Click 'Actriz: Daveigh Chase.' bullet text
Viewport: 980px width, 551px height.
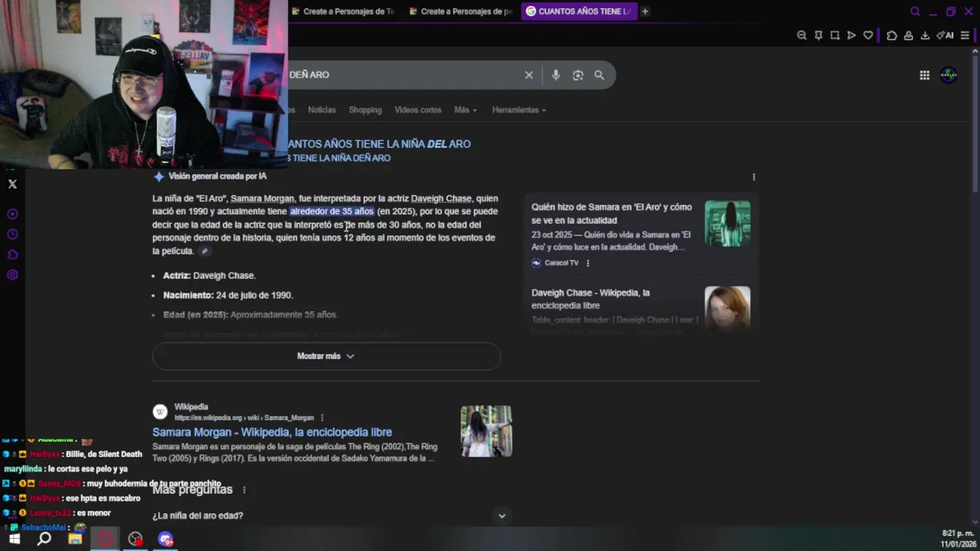(209, 275)
